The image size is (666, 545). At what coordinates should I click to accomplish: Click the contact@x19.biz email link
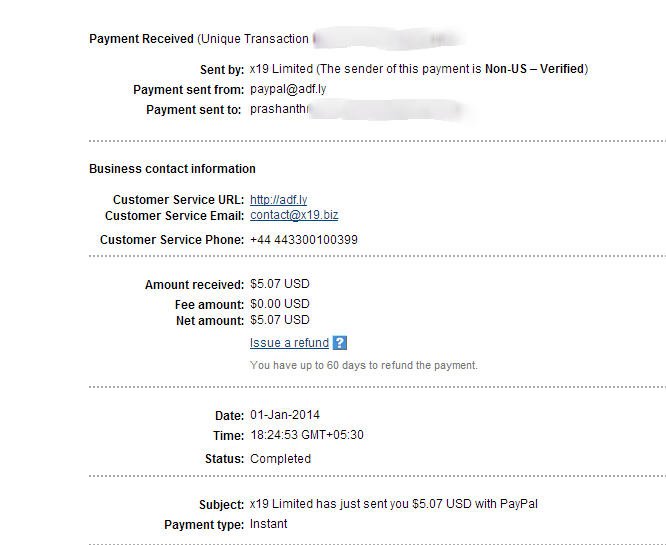click(294, 215)
